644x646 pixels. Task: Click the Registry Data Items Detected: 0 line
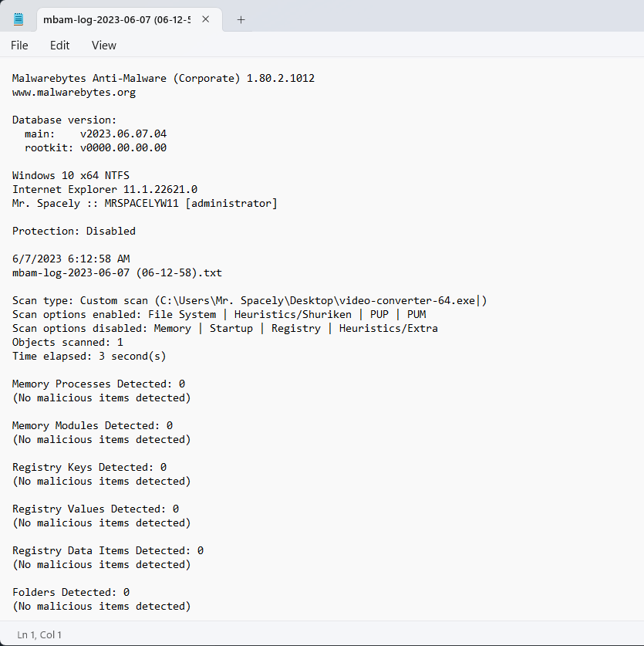(108, 550)
